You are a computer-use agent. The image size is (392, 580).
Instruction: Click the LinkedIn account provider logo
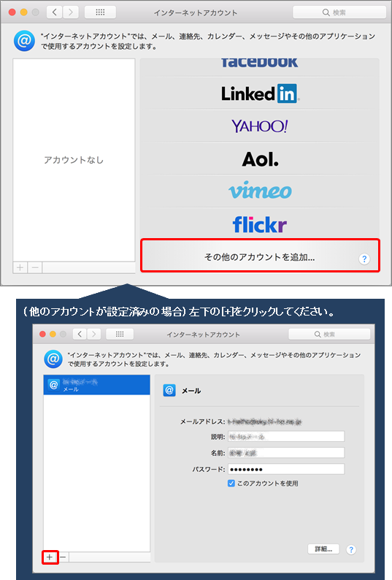point(261,94)
